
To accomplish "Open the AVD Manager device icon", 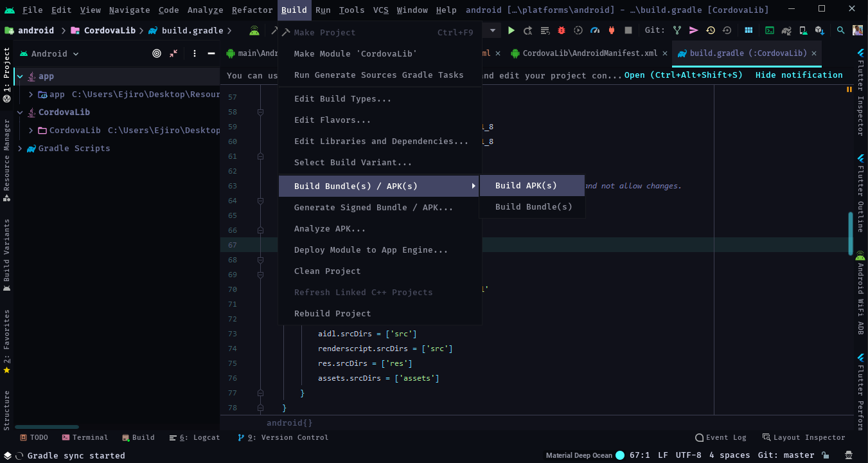I will tap(803, 30).
